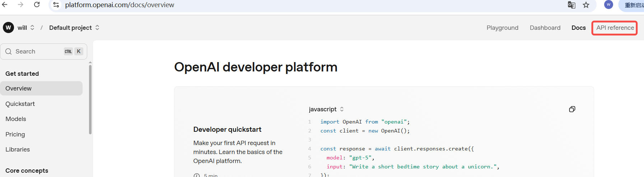The image size is (644, 177).
Task: Click the search magnifier icon
Action: click(x=9, y=51)
